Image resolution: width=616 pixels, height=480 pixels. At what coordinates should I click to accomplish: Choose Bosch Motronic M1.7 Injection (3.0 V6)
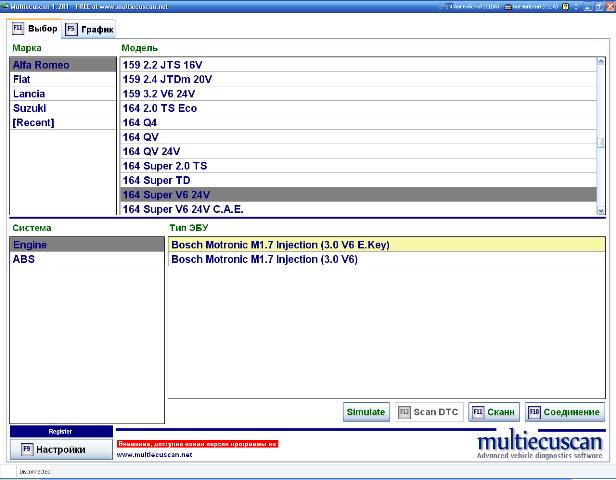(264, 259)
